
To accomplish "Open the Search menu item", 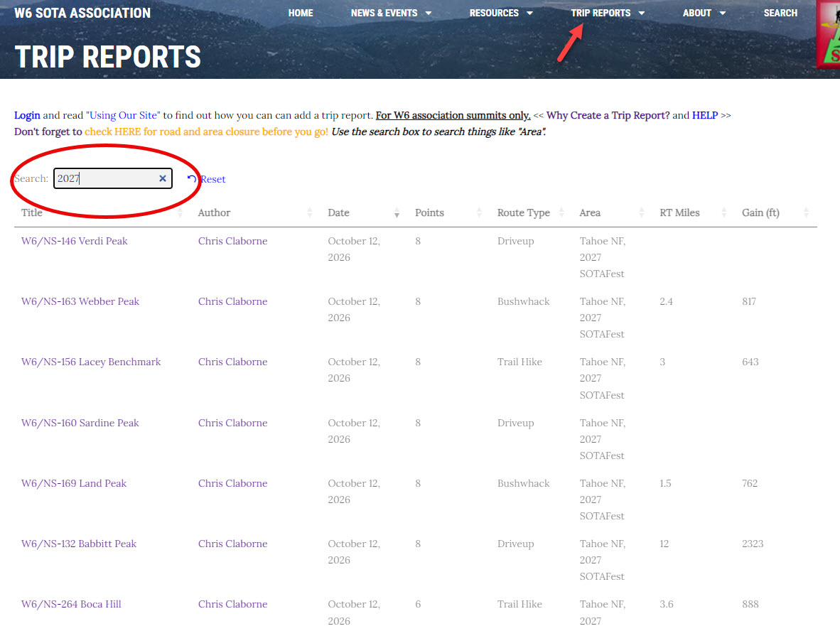I will pyautogui.click(x=780, y=13).
